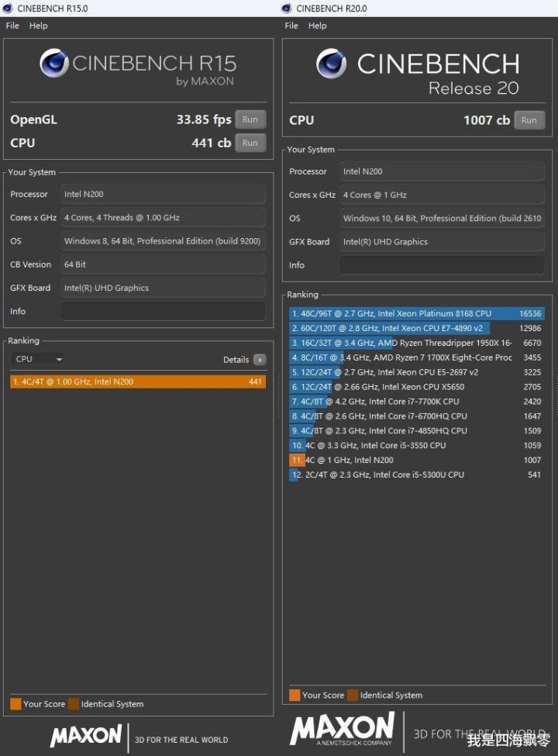
Task: Click the MAXON logo in R15 footer
Action: point(86,735)
